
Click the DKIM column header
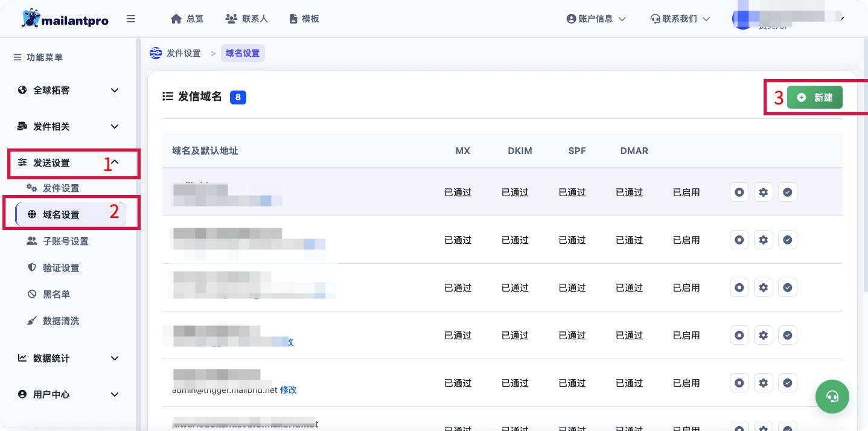pos(520,151)
